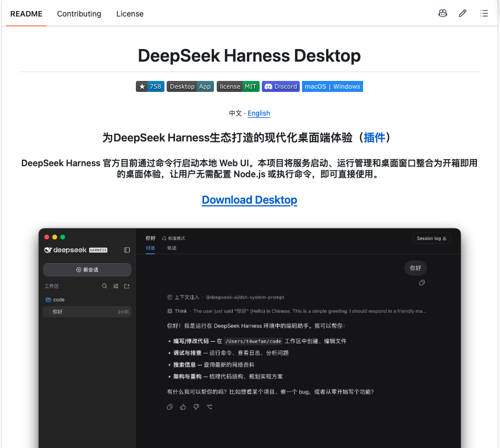500x448 pixels.
Task: Copy the 你好 user message icon
Action: 421,283
